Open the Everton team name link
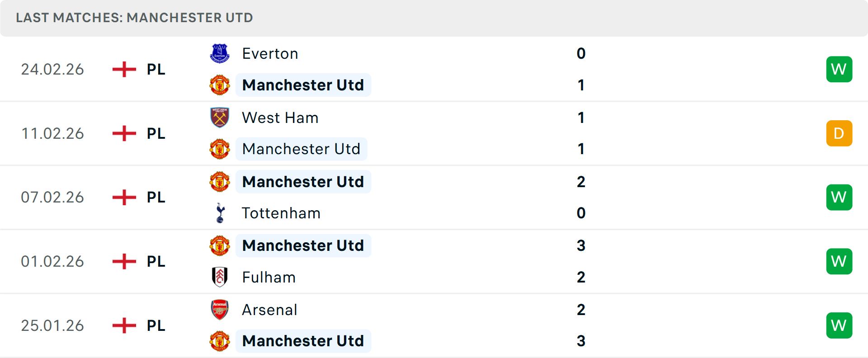This screenshot has width=868, height=358. pos(270,54)
